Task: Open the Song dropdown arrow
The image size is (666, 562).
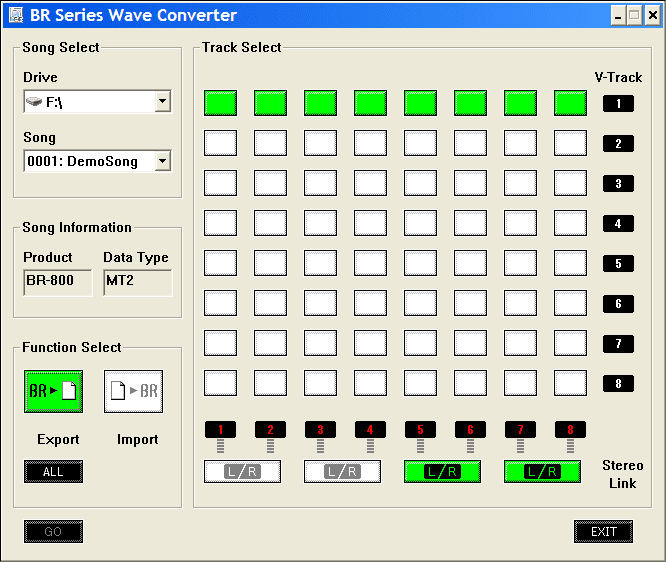Action: click(x=162, y=161)
